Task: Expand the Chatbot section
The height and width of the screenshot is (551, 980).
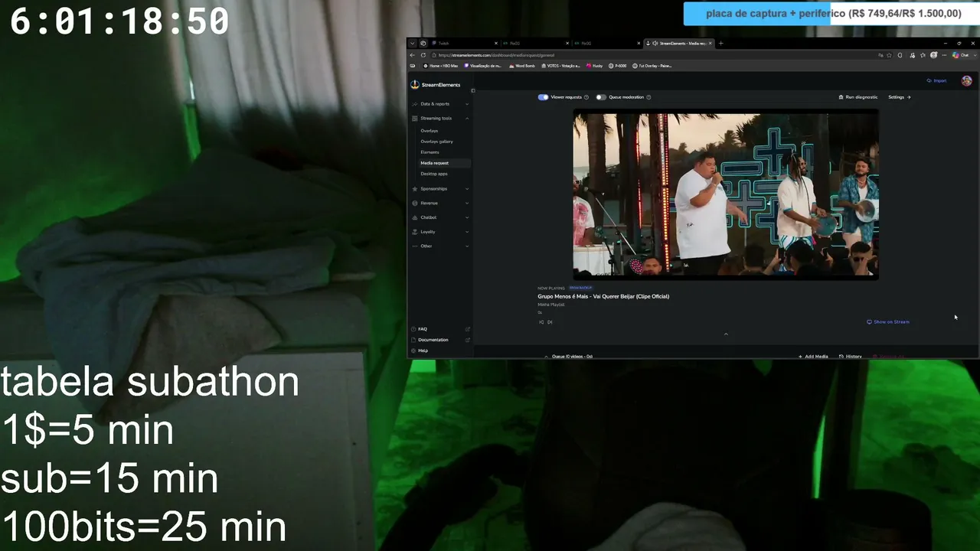Action: tap(440, 217)
